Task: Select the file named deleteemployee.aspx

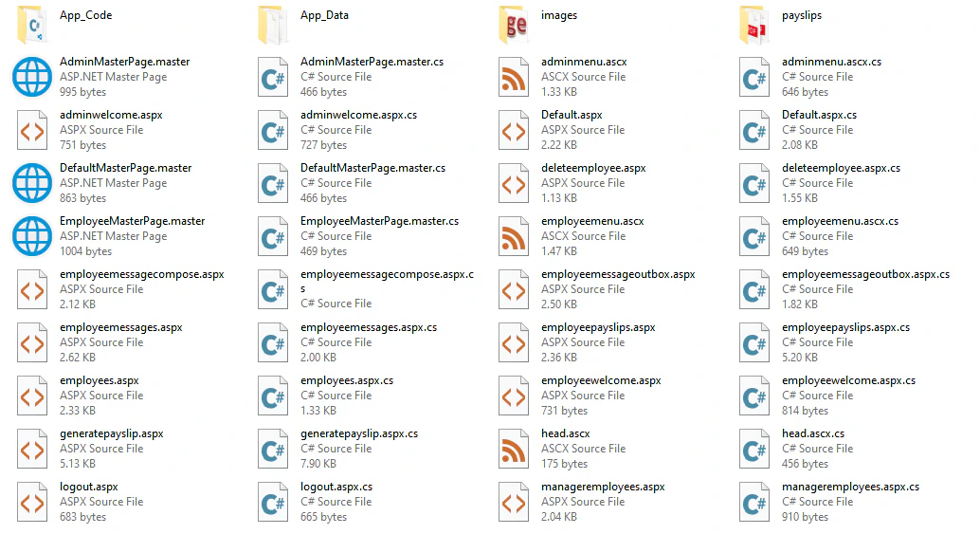Action: pos(593,168)
